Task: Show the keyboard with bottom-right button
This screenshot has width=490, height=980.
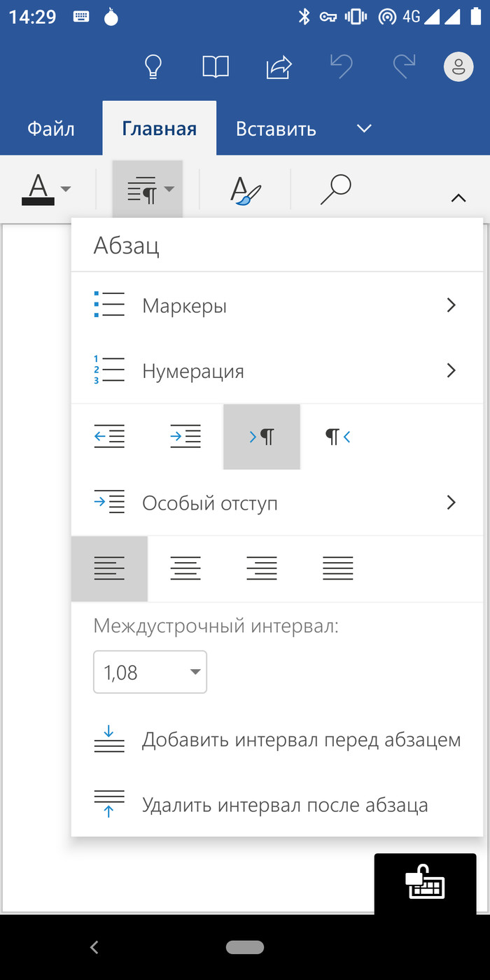Action: click(425, 883)
